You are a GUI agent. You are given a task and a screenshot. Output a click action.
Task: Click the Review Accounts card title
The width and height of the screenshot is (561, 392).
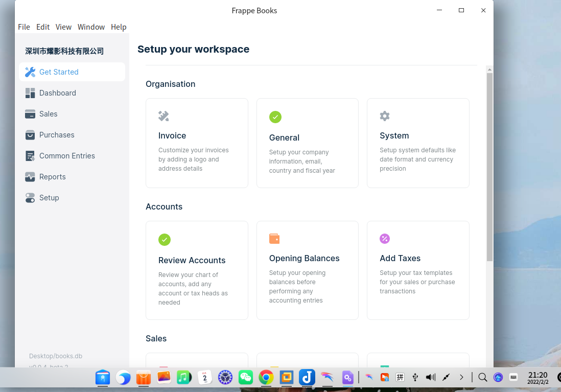tap(192, 260)
